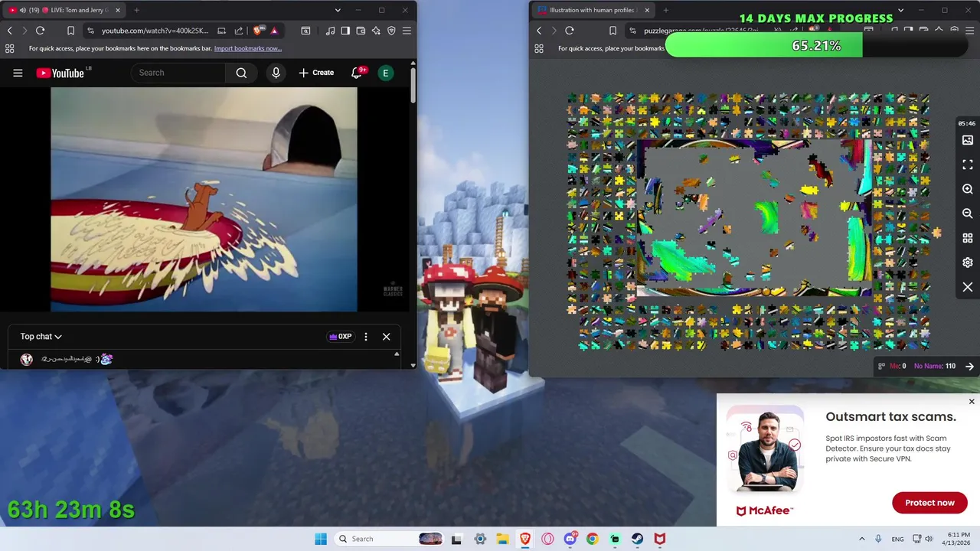Zoom out of the puzzle
The width and height of the screenshot is (980, 551).
click(x=968, y=214)
